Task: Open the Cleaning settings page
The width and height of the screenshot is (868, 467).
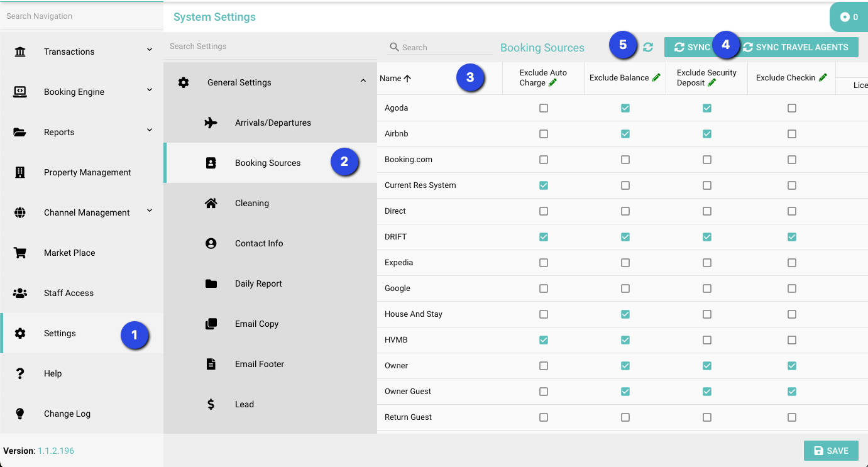Action: click(252, 203)
